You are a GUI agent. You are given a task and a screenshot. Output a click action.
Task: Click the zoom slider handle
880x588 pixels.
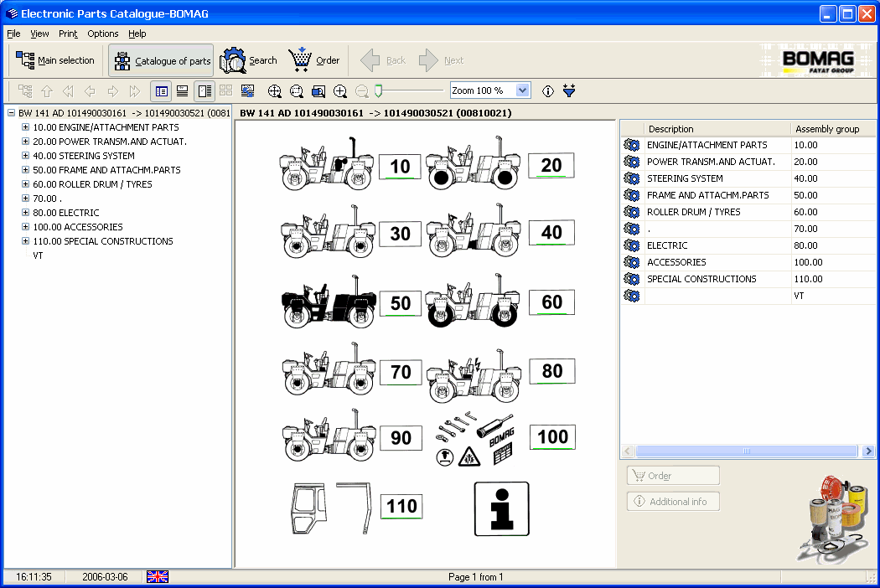pyautogui.click(x=378, y=91)
